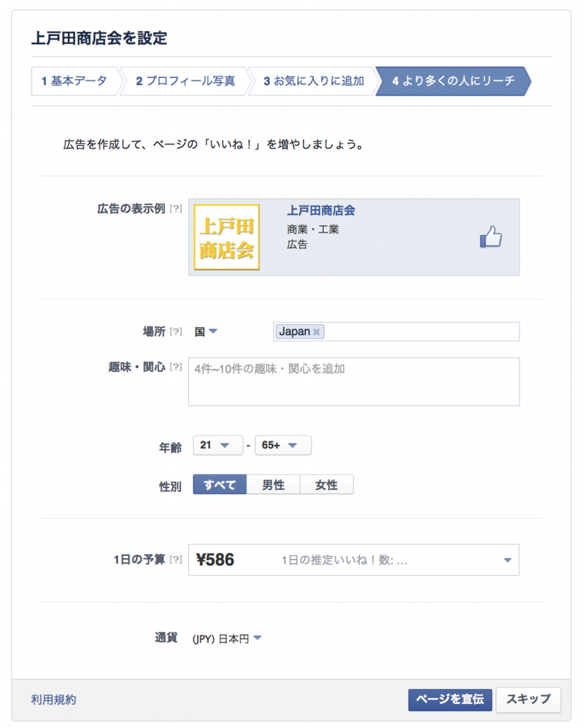Viewport: 584px width, 728px height.
Task: Select 男性 gender option
Action: pyautogui.click(x=273, y=485)
